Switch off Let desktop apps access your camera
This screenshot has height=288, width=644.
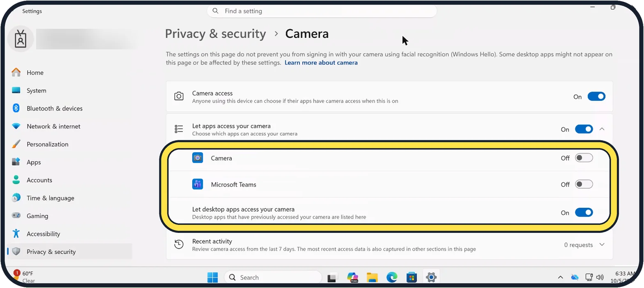click(584, 213)
